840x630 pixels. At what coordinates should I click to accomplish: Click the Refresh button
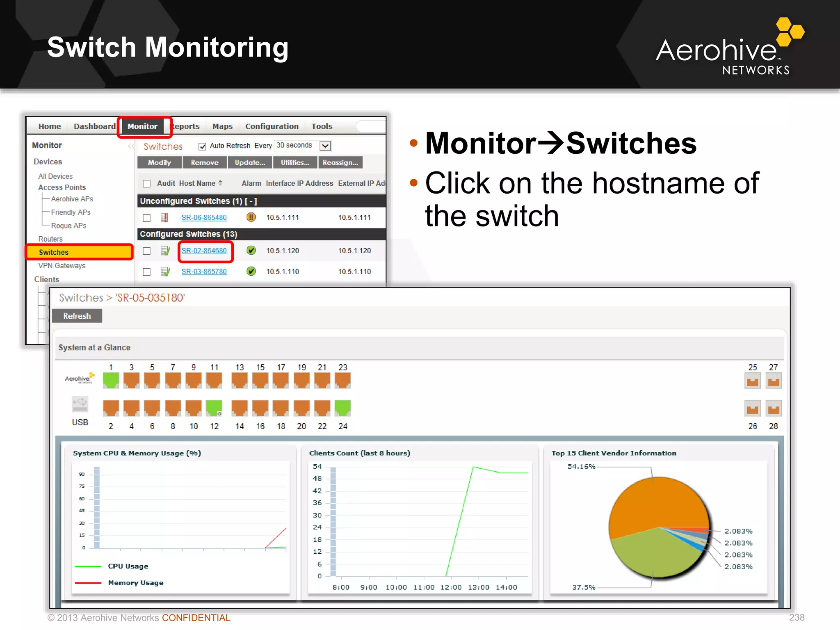point(77,316)
